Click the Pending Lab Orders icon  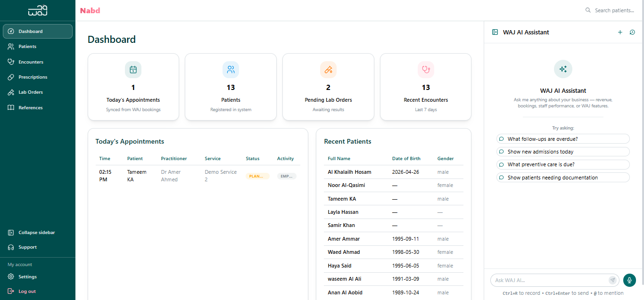point(328,70)
